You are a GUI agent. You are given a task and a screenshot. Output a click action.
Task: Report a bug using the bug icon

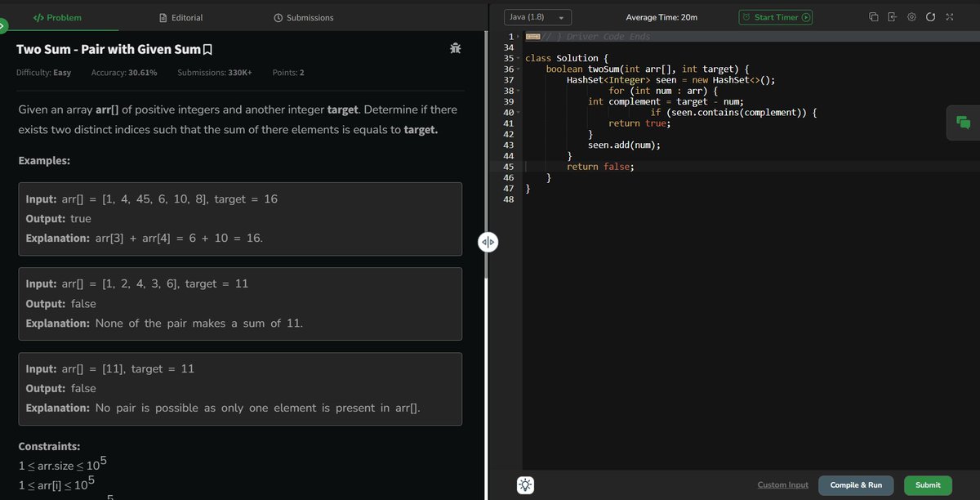pyautogui.click(x=456, y=50)
